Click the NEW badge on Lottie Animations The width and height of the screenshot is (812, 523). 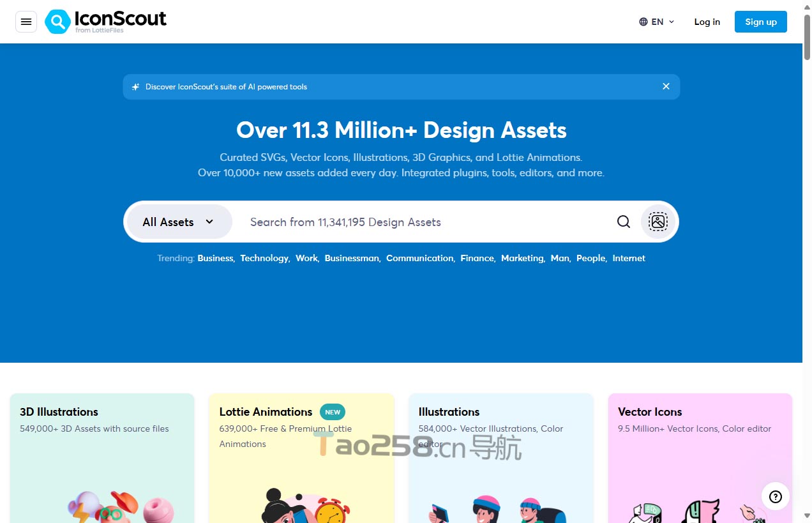pyautogui.click(x=333, y=412)
